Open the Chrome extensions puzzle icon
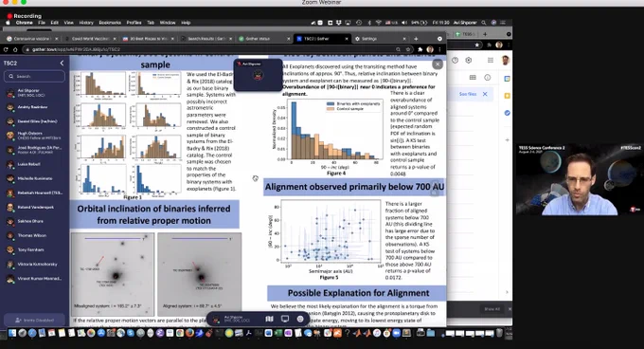Screen dimensions: 644x349 click(x=420, y=49)
